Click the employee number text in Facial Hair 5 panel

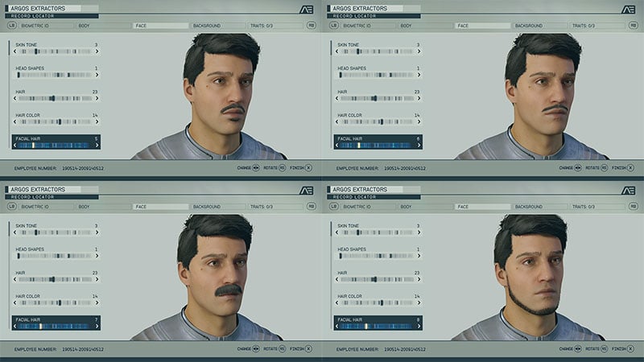pos(59,168)
